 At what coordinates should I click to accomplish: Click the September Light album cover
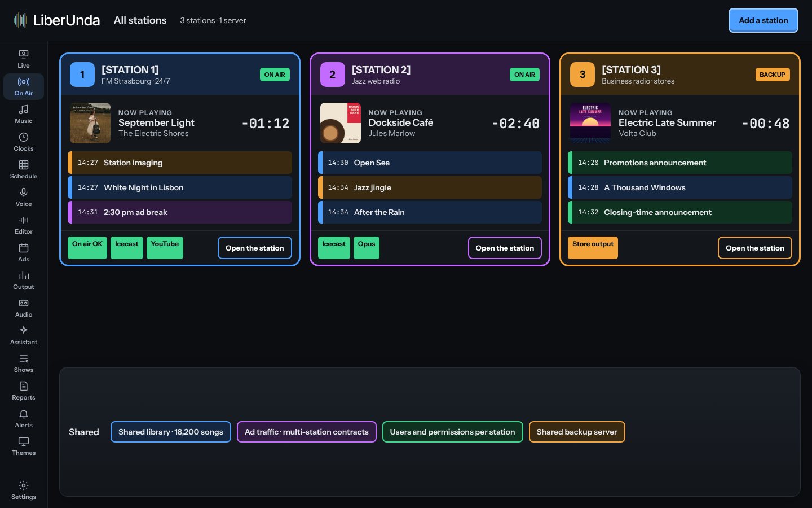coord(90,123)
